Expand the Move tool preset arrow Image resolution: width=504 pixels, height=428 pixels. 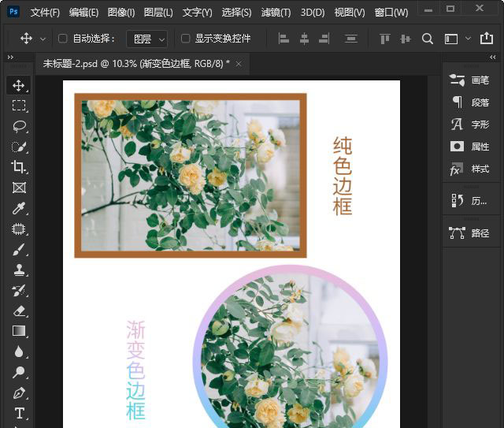pyautogui.click(x=43, y=39)
